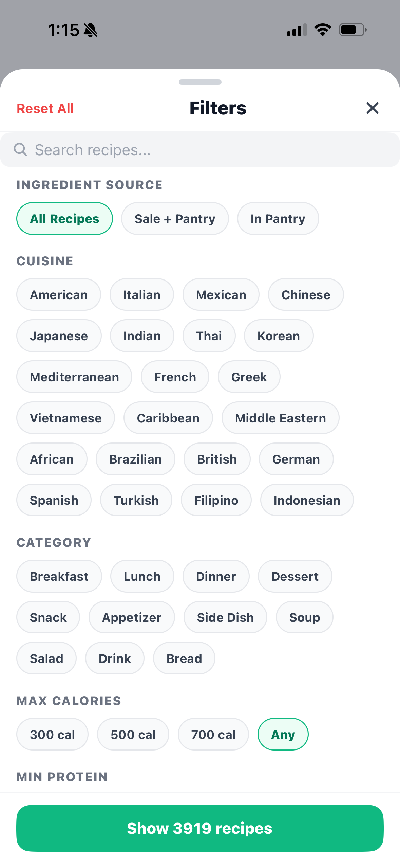400x868 pixels.
Task: Focus the Search recipes field
Action: tap(204, 150)
